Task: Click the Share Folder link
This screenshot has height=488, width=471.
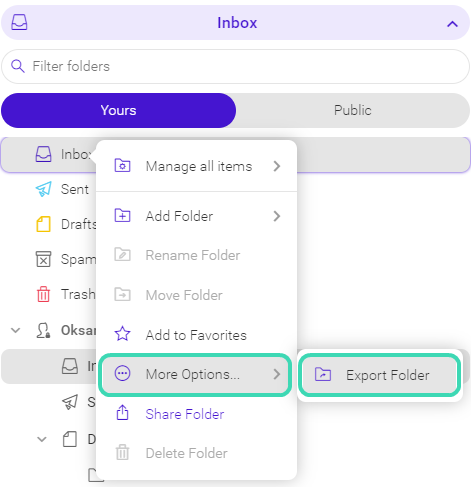Action: [185, 414]
